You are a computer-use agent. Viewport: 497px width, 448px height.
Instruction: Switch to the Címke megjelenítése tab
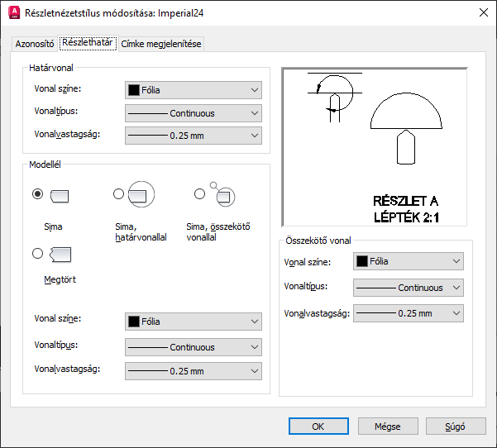(x=161, y=44)
